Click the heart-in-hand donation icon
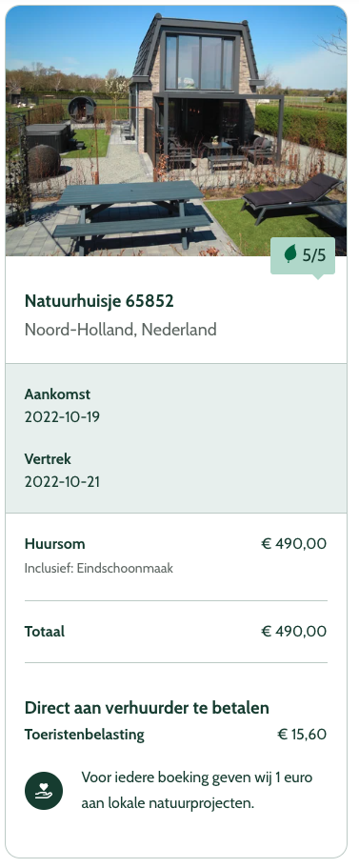Image resolution: width=359 pixels, height=868 pixels. point(44,791)
